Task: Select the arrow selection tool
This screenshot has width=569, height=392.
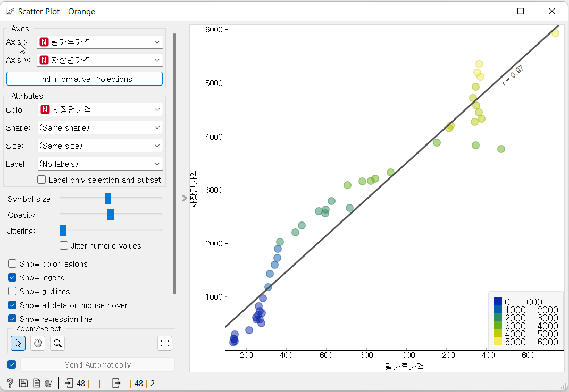Action: pyautogui.click(x=18, y=343)
